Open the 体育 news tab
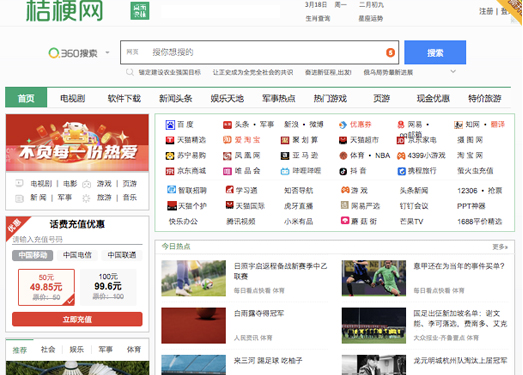523x375 pixels. [x=134, y=349]
